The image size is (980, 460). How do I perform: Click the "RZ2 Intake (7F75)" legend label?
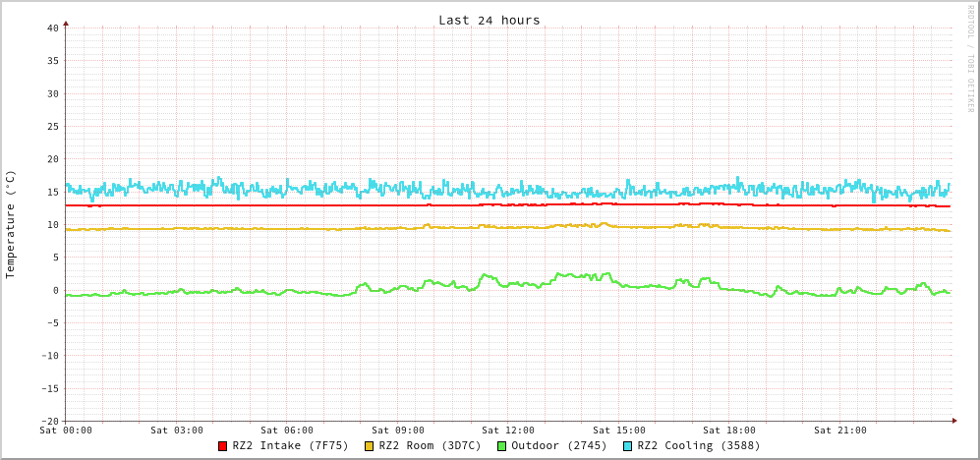[x=290, y=445]
